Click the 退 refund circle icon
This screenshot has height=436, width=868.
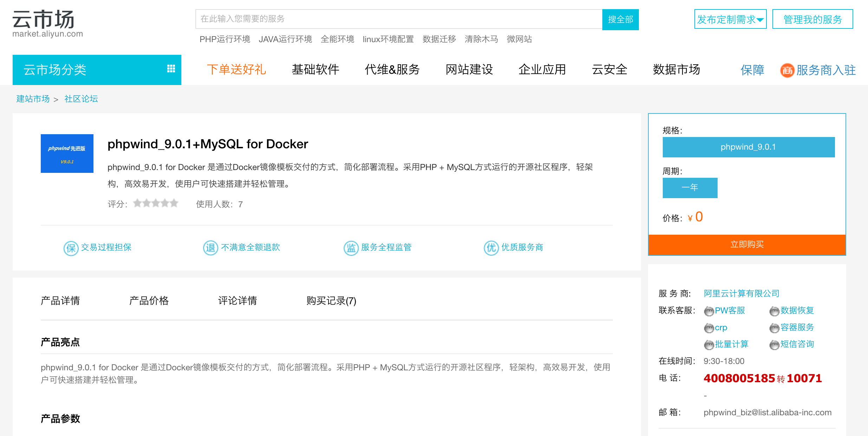click(210, 248)
